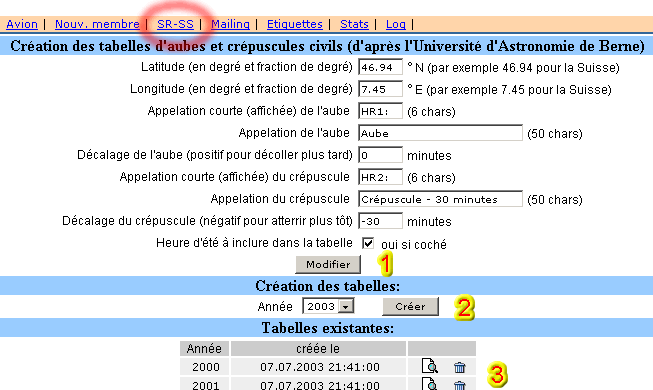This screenshot has height=390, width=653.
Task: Go to Nouv. membre page
Action: click(x=97, y=24)
